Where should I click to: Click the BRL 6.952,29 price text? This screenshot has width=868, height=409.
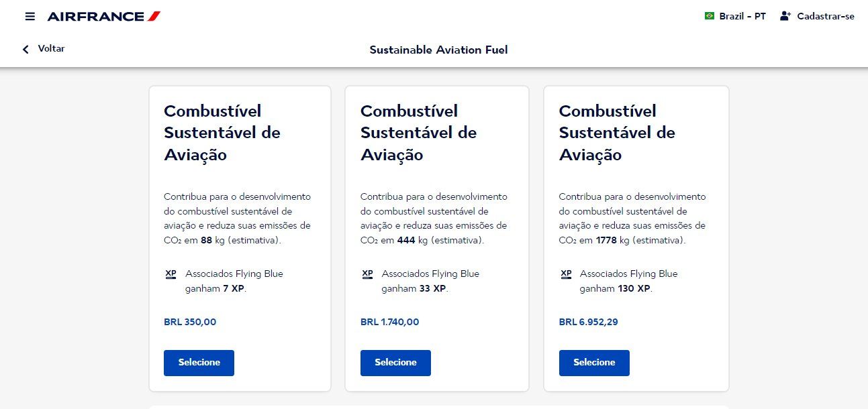click(588, 322)
